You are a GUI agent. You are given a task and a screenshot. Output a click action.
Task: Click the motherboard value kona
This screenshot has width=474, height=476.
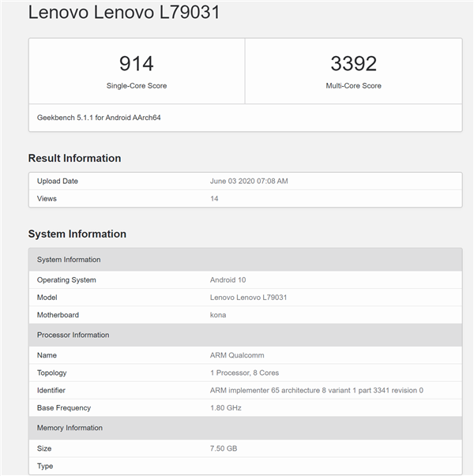(218, 314)
